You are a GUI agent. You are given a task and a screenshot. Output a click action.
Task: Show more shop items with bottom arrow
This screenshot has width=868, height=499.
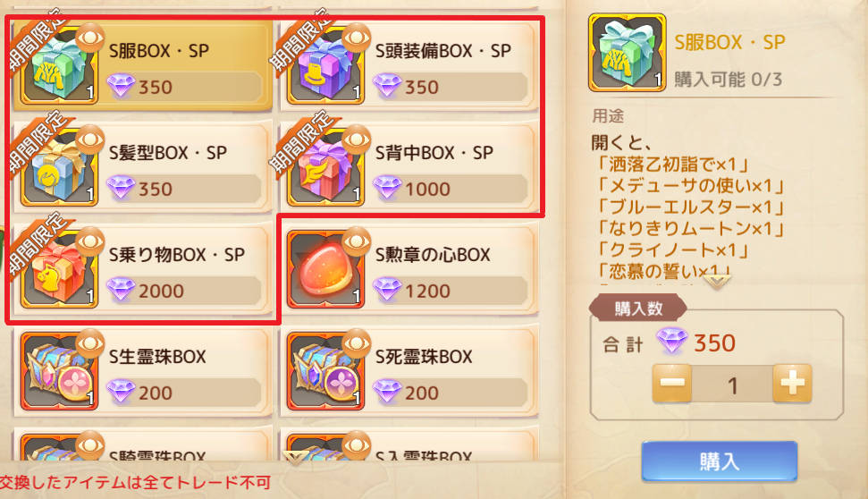pos(296,457)
